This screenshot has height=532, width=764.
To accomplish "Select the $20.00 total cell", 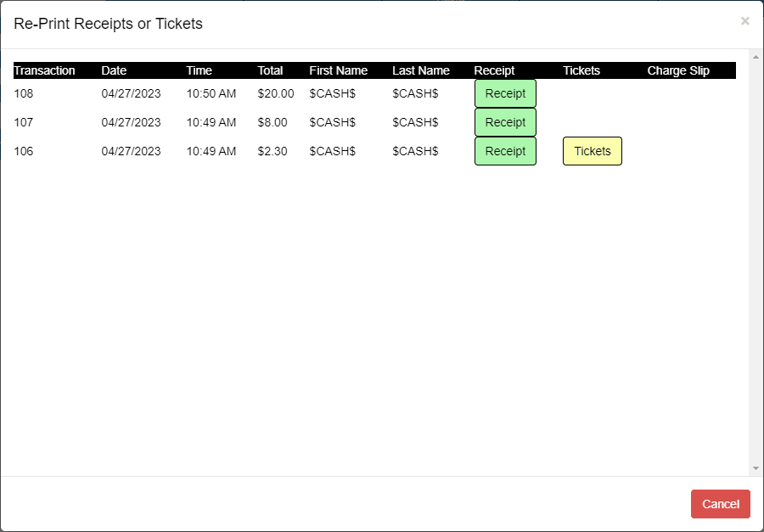I will (x=276, y=93).
